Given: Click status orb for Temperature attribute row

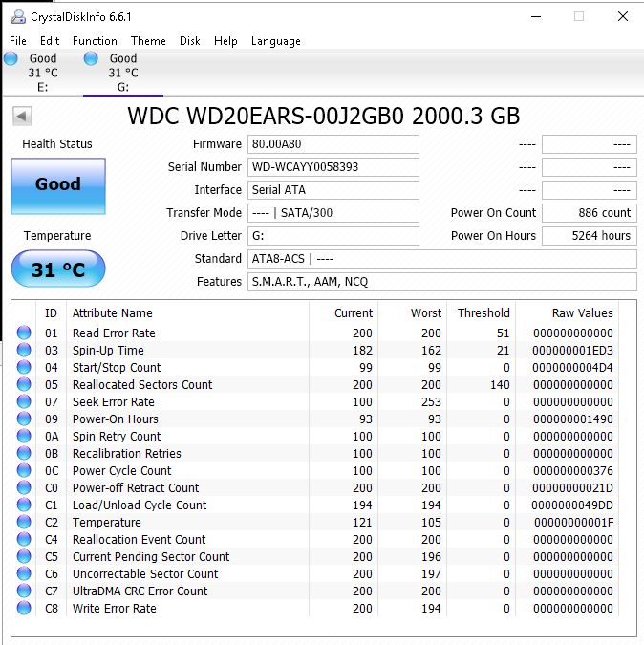Looking at the screenshot, I should pyautogui.click(x=24, y=523).
